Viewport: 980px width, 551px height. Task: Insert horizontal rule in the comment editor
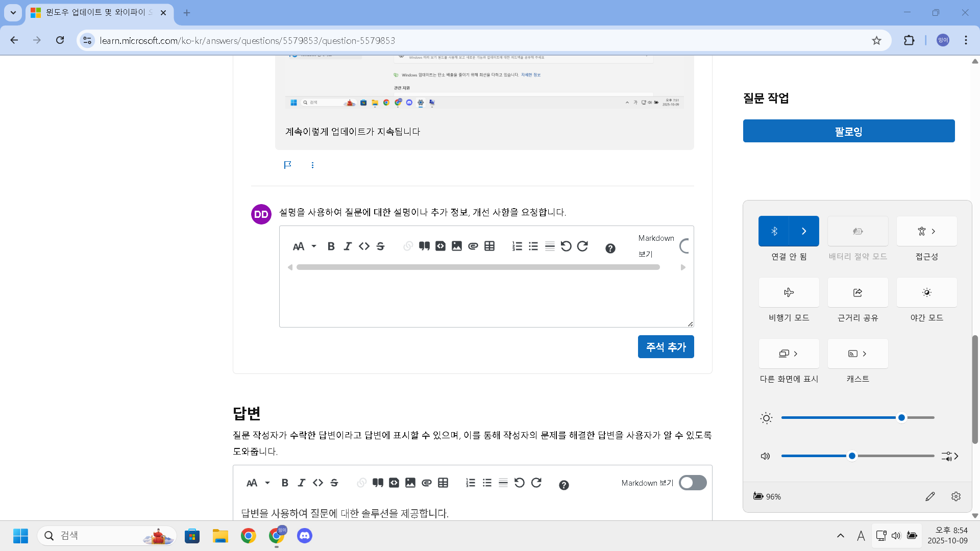(550, 246)
